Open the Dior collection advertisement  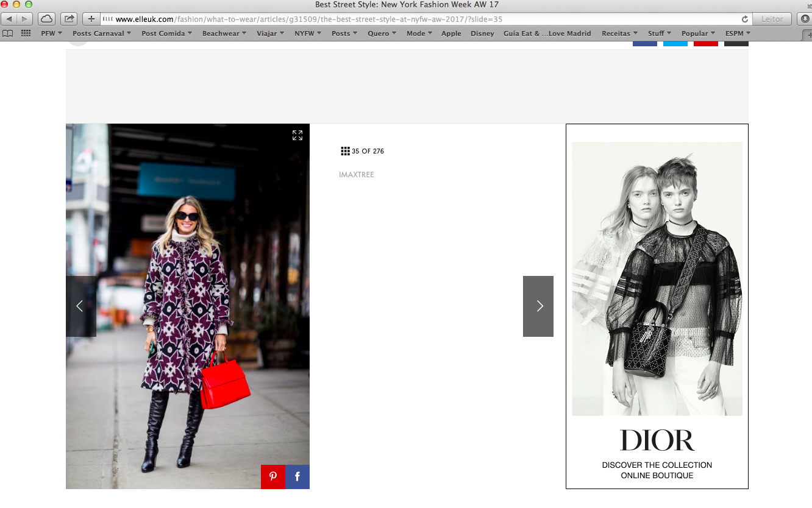657,306
